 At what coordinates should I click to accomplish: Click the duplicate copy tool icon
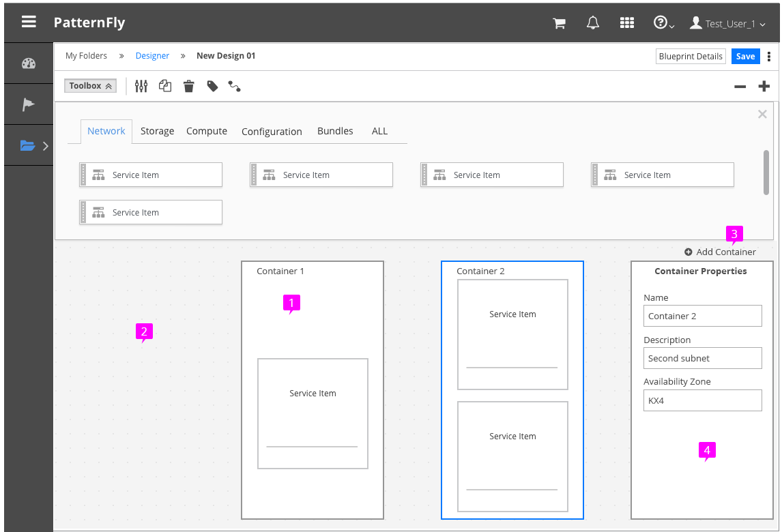(x=165, y=86)
